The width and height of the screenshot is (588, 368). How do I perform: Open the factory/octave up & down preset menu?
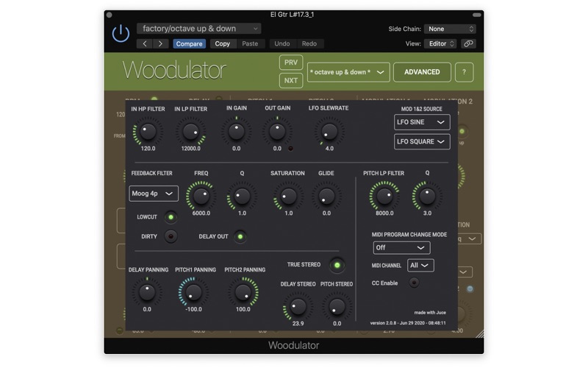[198, 29]
